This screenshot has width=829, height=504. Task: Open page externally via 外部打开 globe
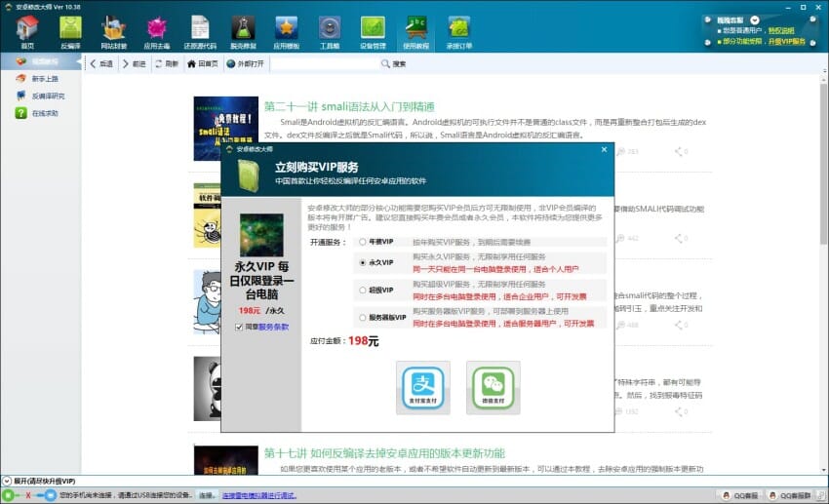245,64
